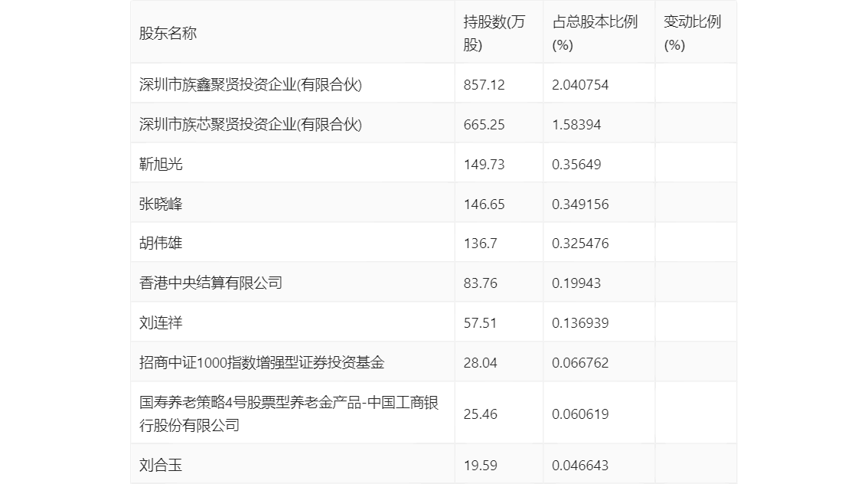
Task: Click share count 19.59
Action: click(481, 465)
